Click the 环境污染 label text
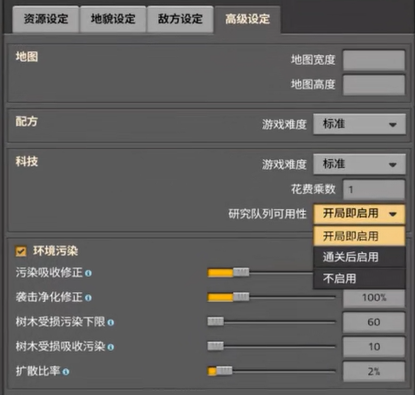Screen dimensions: 415x395 [x=55, y=251]
